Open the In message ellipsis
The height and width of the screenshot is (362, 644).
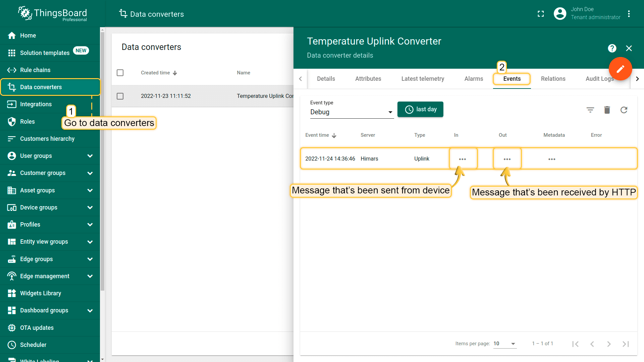click(x=462, y=159)
